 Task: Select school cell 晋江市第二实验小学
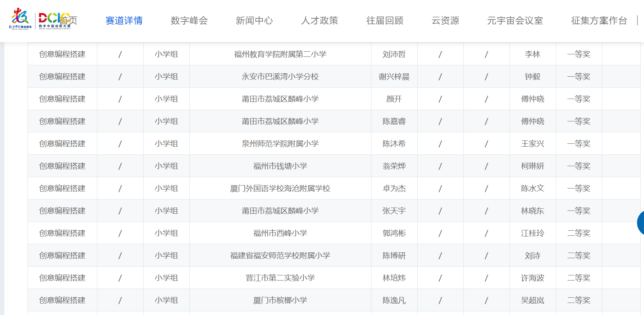[280, 278]
